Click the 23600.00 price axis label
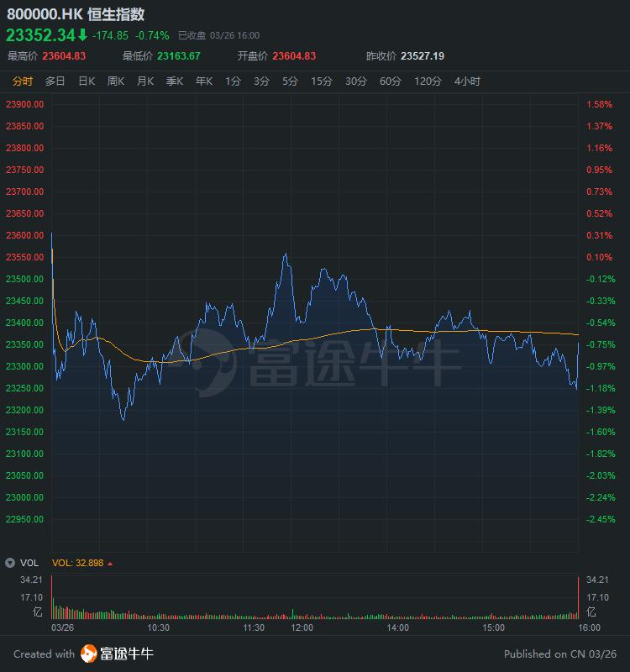 [x=25, y=235]
